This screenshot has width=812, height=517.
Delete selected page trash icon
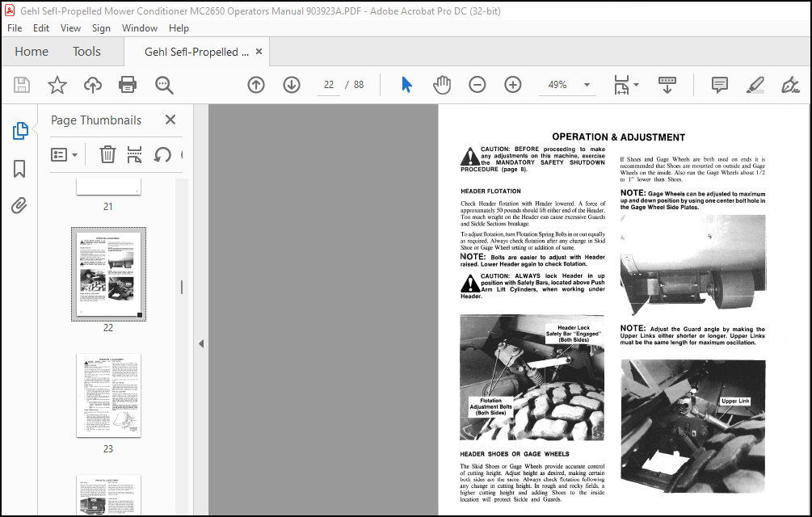click(107, 154)
